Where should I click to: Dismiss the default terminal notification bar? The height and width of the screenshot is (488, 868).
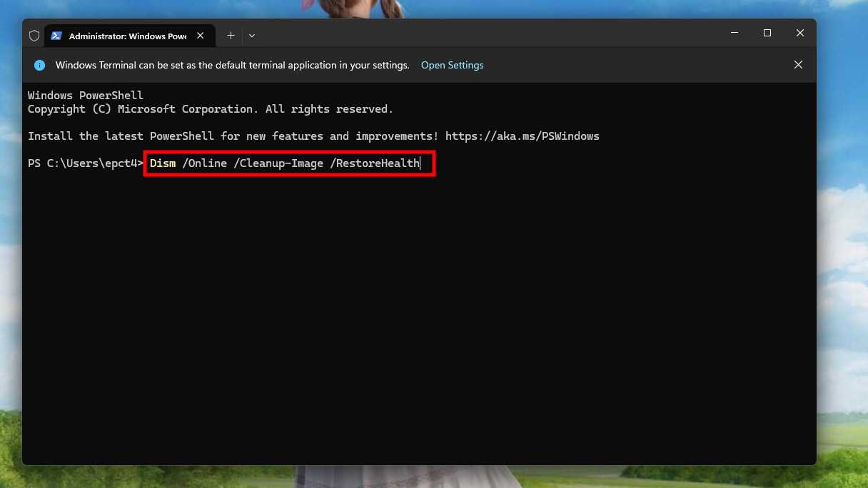coord(798,65)
